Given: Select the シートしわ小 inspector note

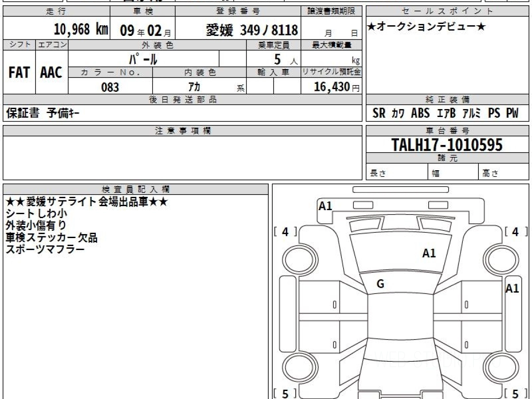Looking at the screenshot, I should tap(36, 214).
